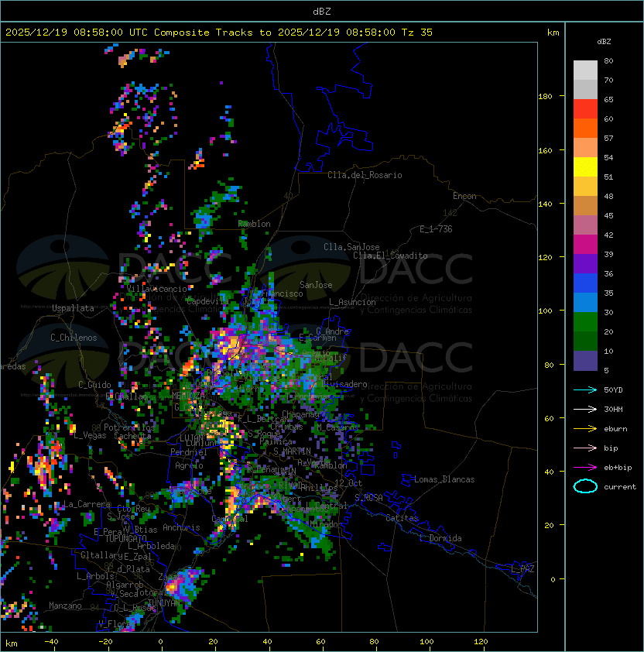Click the 'Uspallata' map label

coord(73,308)
